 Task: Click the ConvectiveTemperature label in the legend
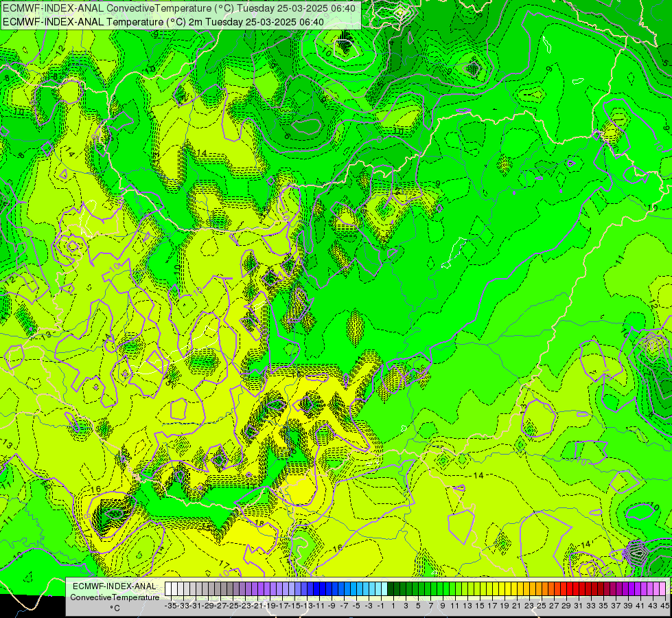point(115,597)
